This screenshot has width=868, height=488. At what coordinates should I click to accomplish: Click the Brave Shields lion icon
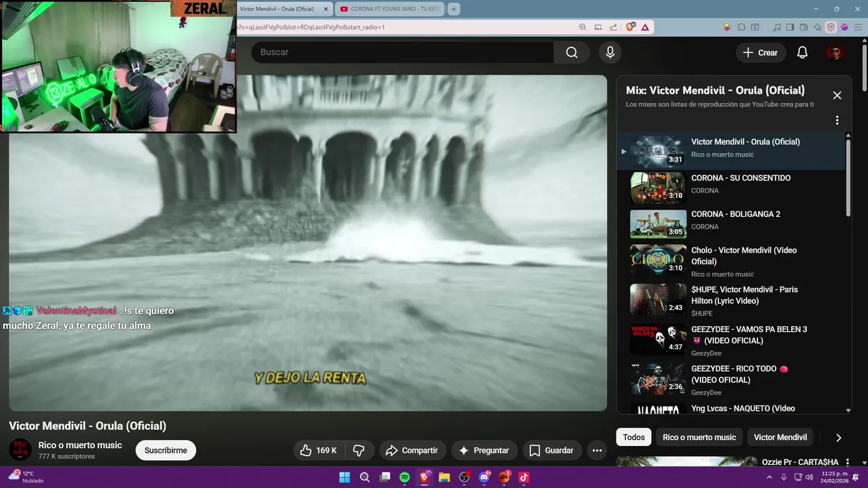(631, 27)
